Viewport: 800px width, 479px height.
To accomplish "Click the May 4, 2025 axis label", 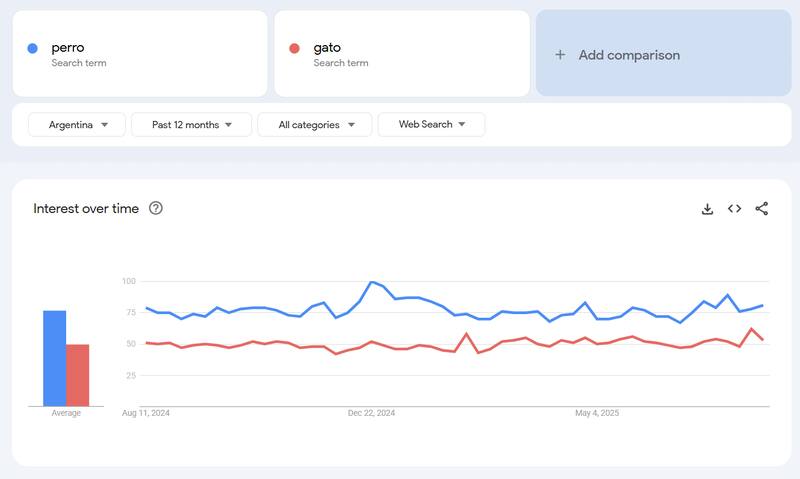I will coord(598,412).
